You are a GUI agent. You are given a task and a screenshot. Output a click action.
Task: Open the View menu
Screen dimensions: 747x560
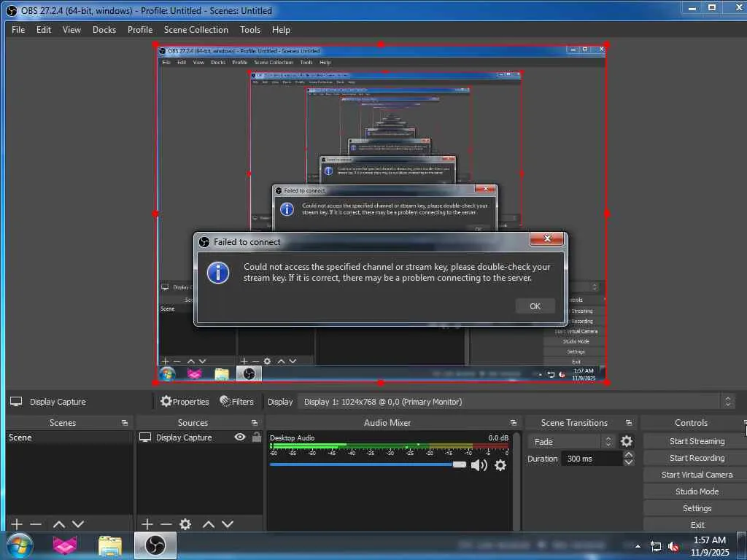[71, 29]
